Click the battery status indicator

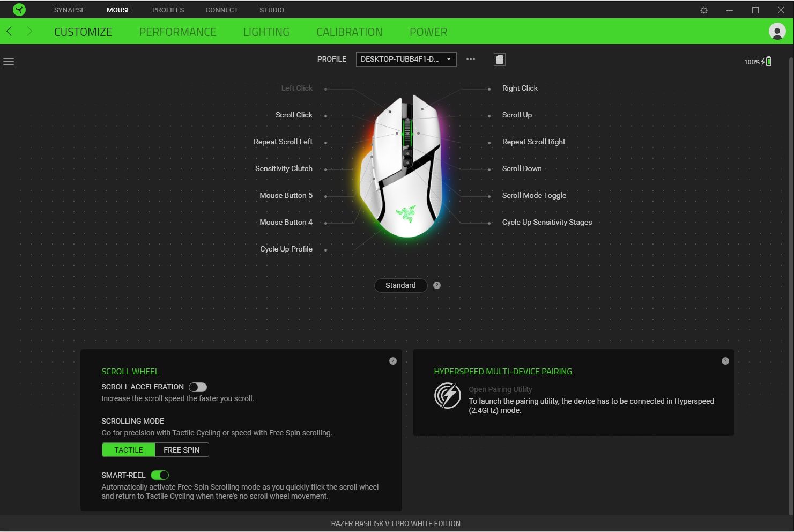[x=758, y=62]
